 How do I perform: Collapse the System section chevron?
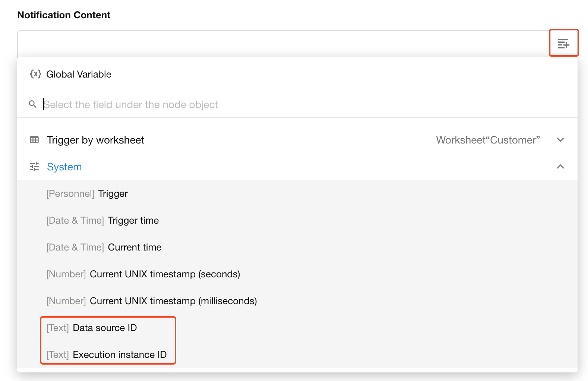(560, 167)
